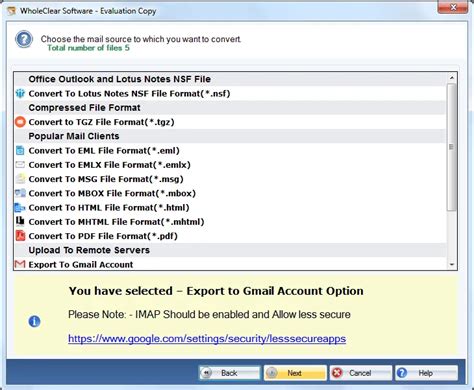
Task: Click the scrollbar up arrow
Action: tap(452, 78)
